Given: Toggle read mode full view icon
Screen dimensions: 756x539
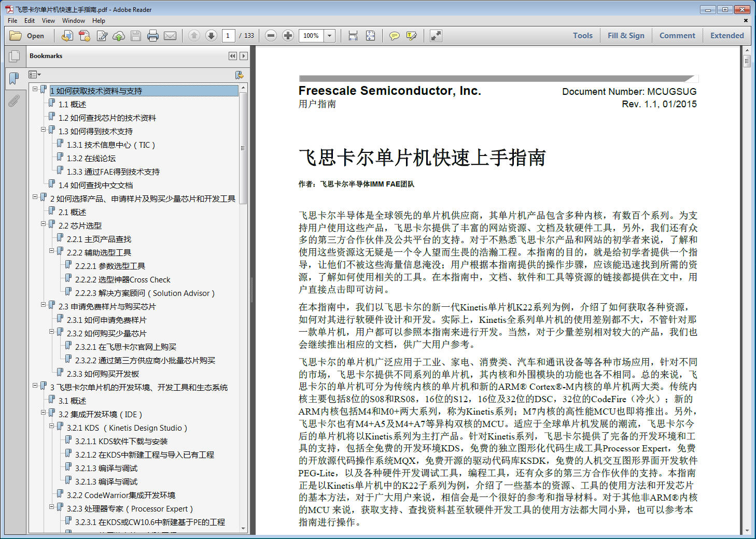Looking at the screenshot, I should (436, 36).
